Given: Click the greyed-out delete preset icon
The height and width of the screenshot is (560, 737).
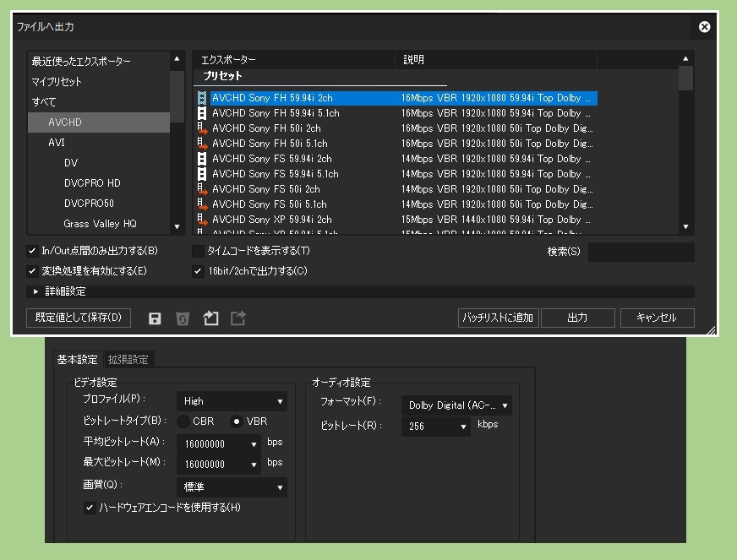Looking at the screenshot, I should pos(183,318).
